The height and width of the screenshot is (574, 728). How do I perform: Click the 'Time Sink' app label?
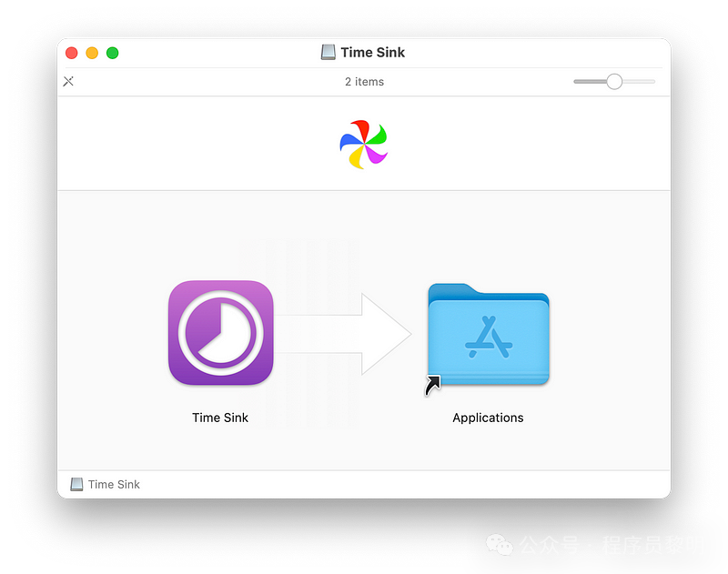click(x=220, y=418)
